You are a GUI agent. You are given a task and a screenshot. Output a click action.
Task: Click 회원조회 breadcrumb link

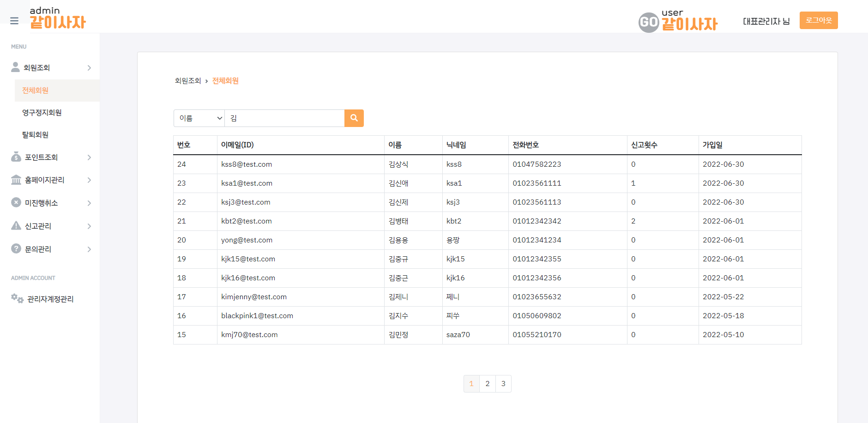coord(188,81)
